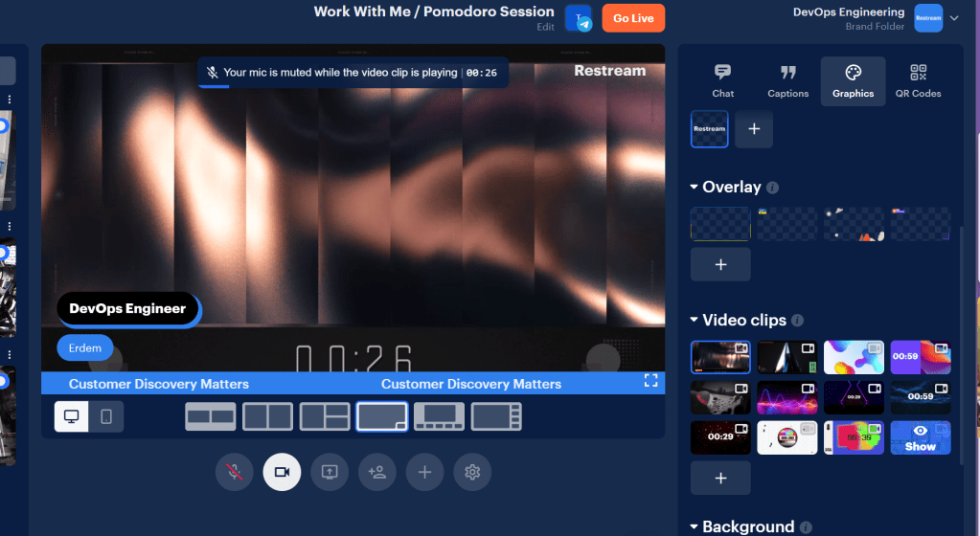The width and height of the screenshot is (980, 536).
Task: Unmute the microphone button
Action: tap(235, 472)
